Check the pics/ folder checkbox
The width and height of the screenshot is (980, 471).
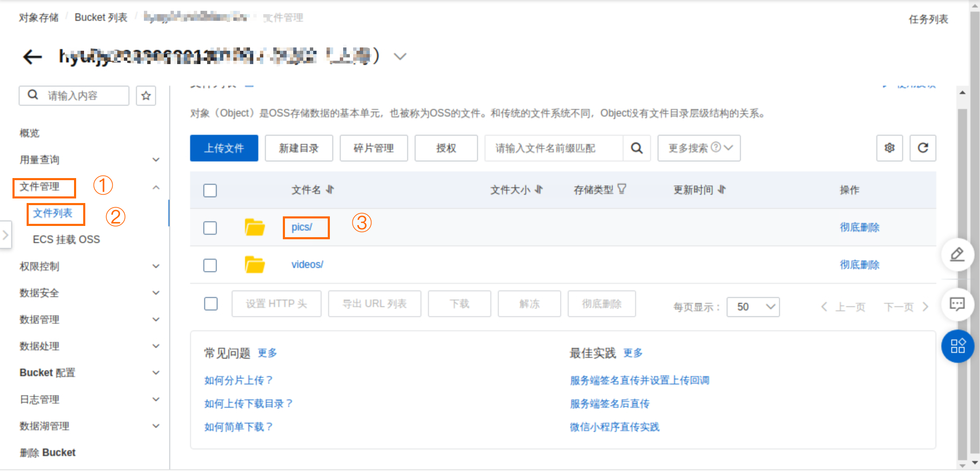pos(210,228)
